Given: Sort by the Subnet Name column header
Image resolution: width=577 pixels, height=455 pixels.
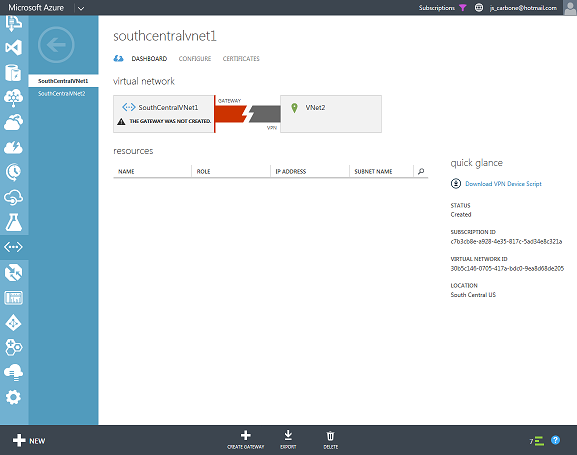Looking at the screenshot, I should pyautogui.click(x=373, y=172).
